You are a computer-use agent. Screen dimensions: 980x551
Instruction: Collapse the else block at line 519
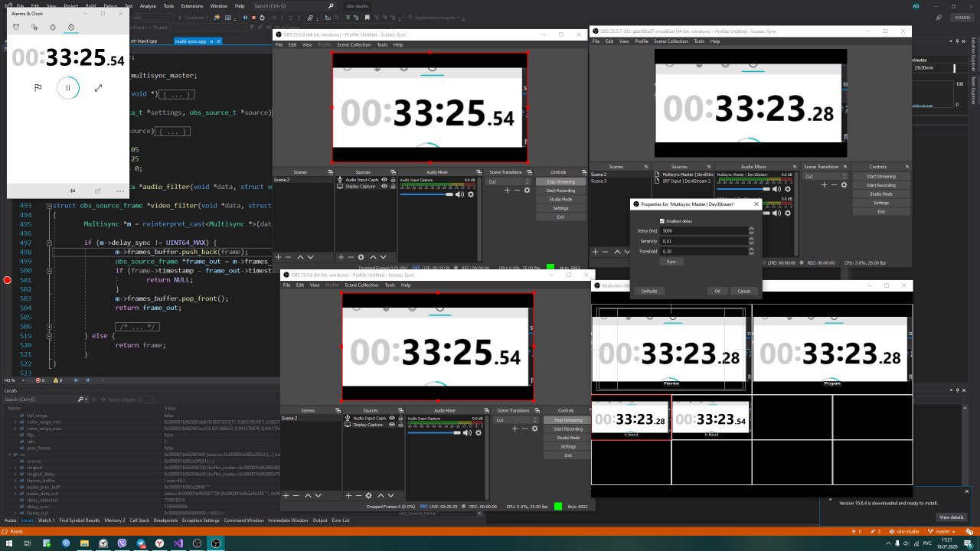(49, 336)
